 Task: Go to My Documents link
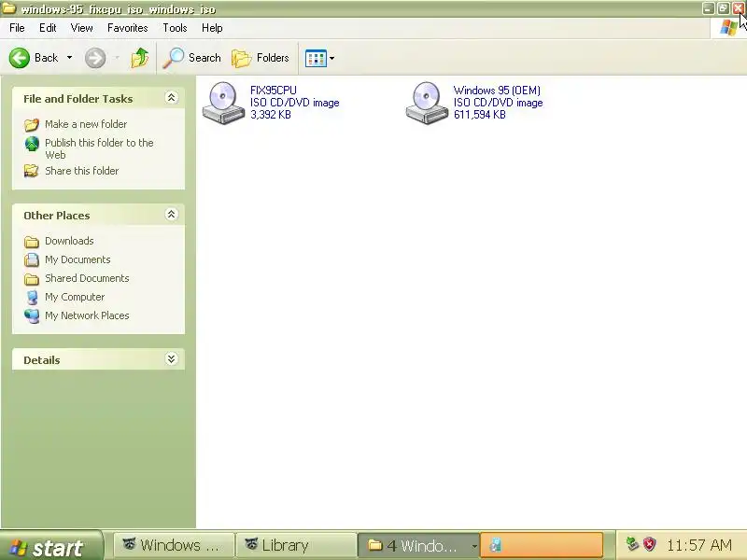coord(78,259)
